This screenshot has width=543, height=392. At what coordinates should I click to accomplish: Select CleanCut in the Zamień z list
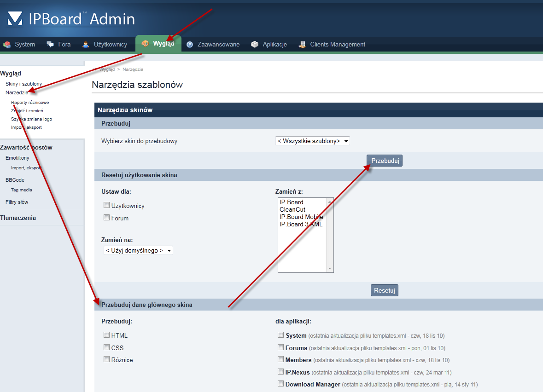(292, 210)
